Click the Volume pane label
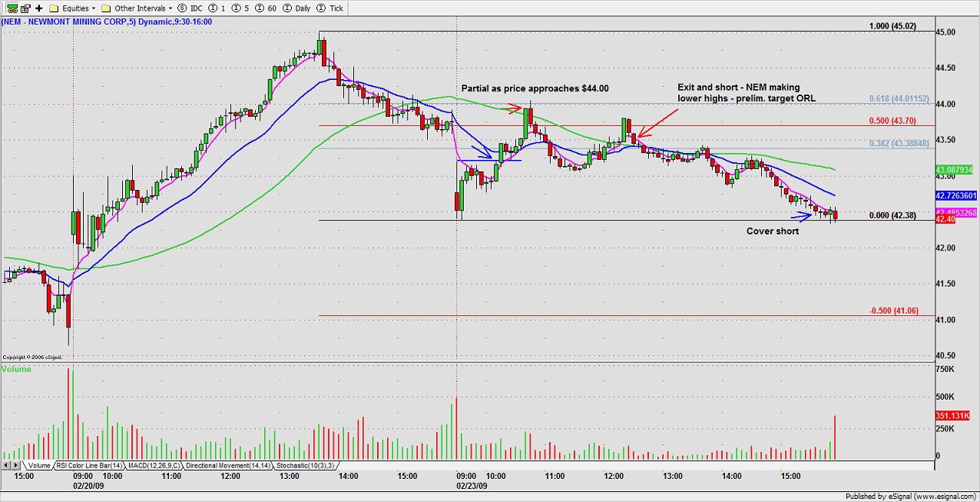This screenshot has width=980, height=502. 17,369
